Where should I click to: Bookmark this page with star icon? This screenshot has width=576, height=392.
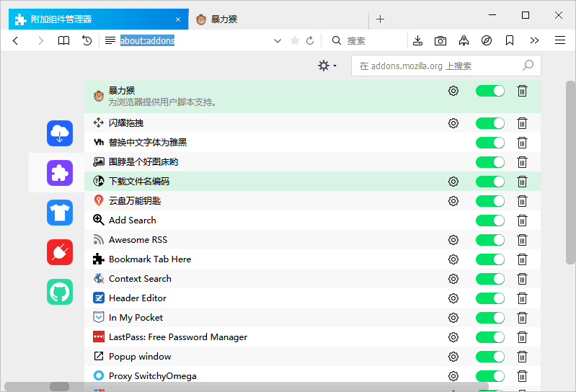(x=295, y=40)
